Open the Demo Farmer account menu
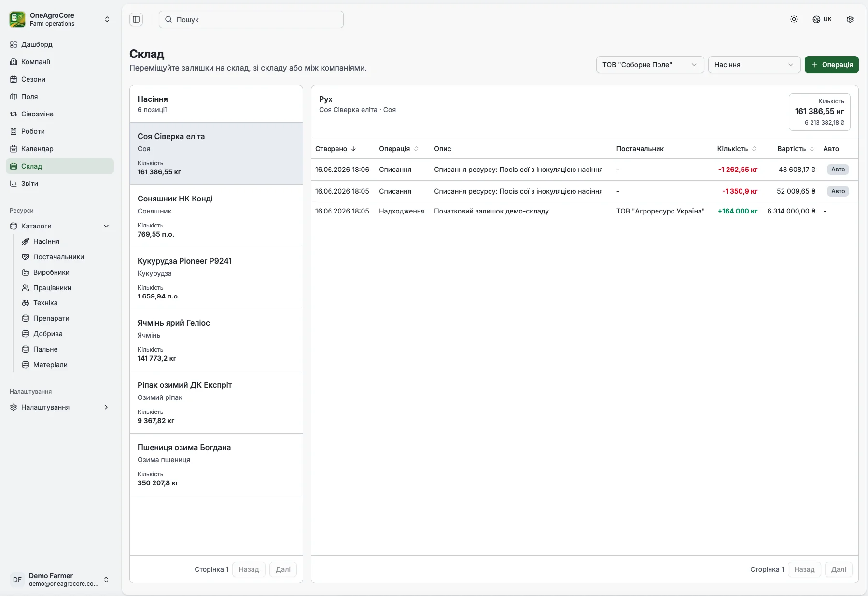The image size is (868, 596). click(x=60, y=579)
